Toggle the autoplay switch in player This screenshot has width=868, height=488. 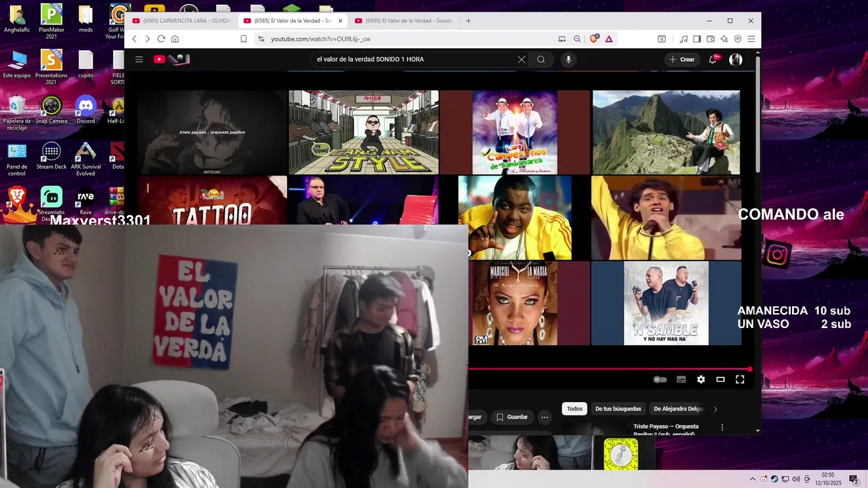click(660, 380)
